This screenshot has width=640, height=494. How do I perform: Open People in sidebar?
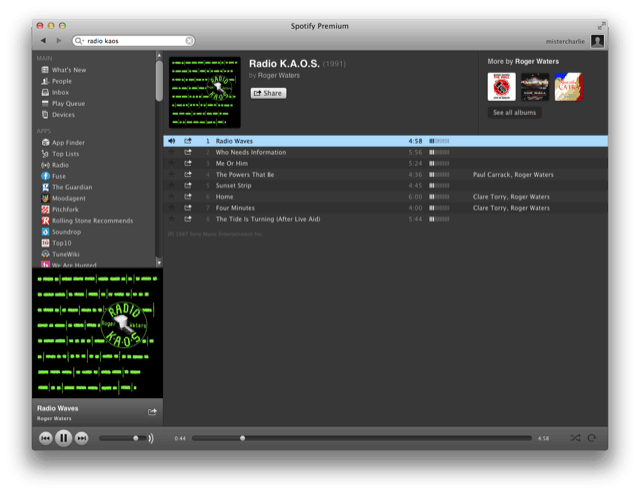[57, 81]
